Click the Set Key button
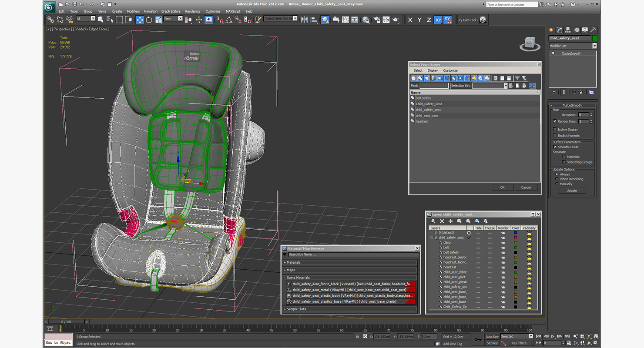The height and width of the screenshot is (348, 644). (x=492, y=343)
